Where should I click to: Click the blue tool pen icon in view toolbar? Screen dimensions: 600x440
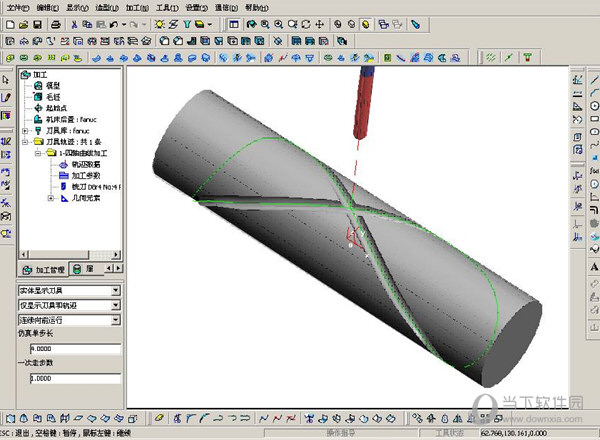click(416, 25)
